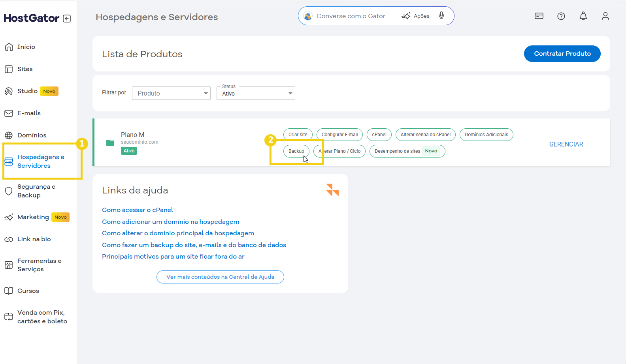626x364 pixels.
Task: Click the Gator avatar in chat bar
Action: pos(308,16)
